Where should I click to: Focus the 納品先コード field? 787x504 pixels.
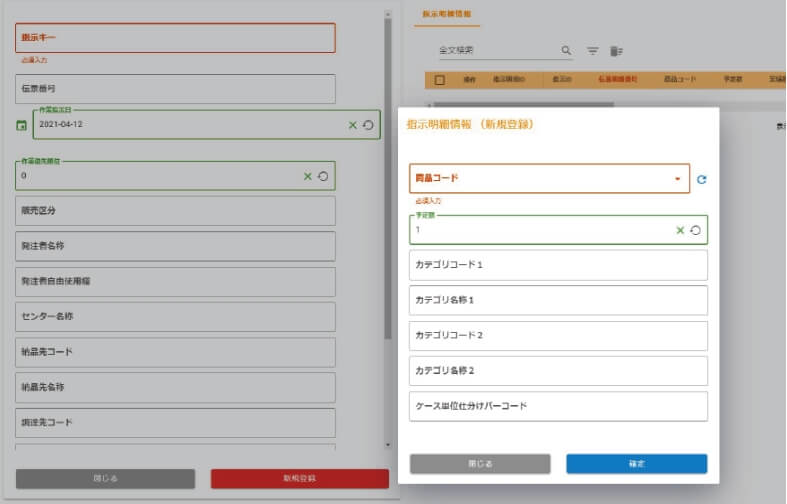click(175, 352)
